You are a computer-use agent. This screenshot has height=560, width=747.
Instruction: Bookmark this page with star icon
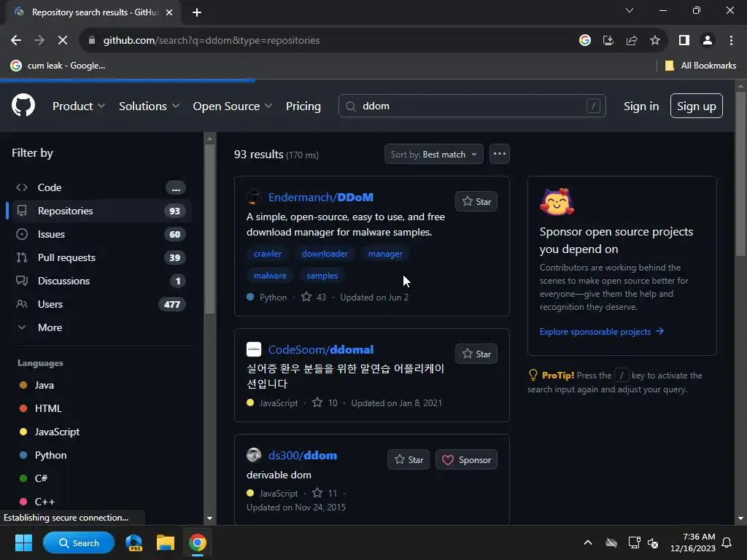click(x=655, y=41)
